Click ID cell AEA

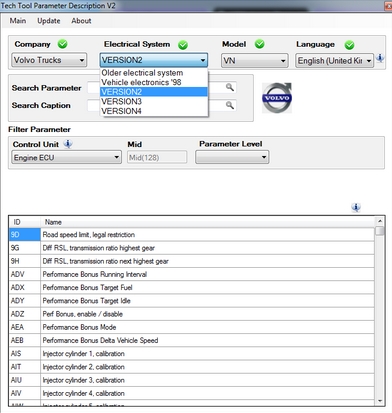pos(25,327)
